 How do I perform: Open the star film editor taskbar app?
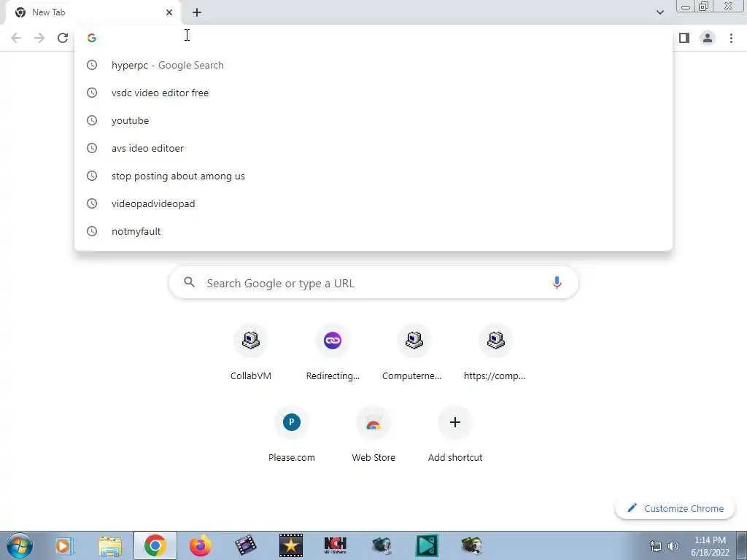coord(290,545)
